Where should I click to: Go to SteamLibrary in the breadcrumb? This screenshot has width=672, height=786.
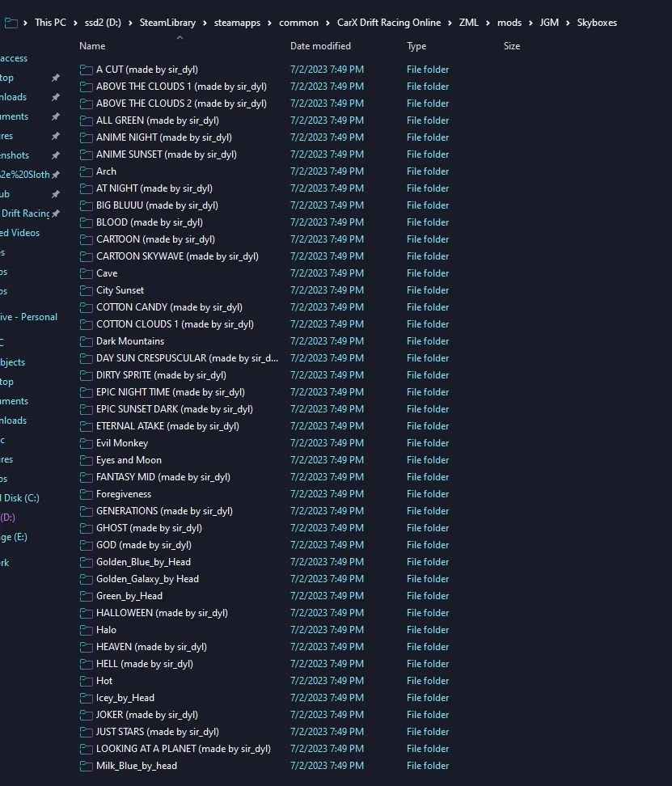(x=167, y=23)
